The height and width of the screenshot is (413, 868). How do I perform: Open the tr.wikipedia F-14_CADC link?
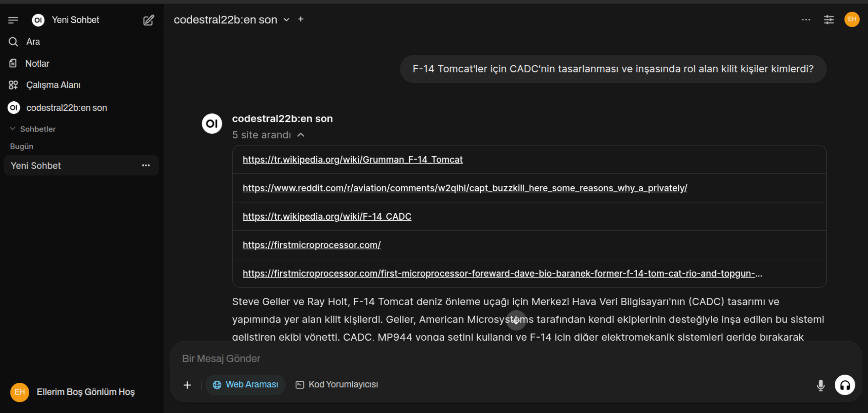tap(327, 217)
